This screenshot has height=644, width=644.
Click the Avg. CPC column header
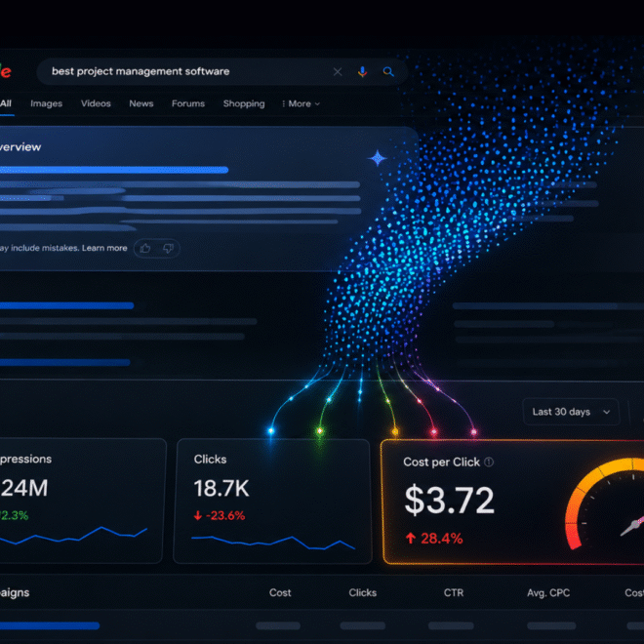coord(548,592)
